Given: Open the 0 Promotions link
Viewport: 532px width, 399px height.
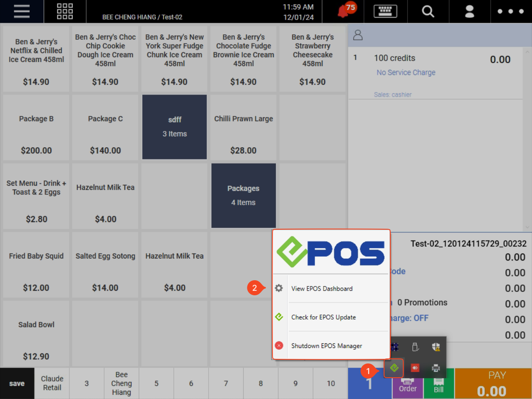Looking at the screenshot, I should click(422, 302).
